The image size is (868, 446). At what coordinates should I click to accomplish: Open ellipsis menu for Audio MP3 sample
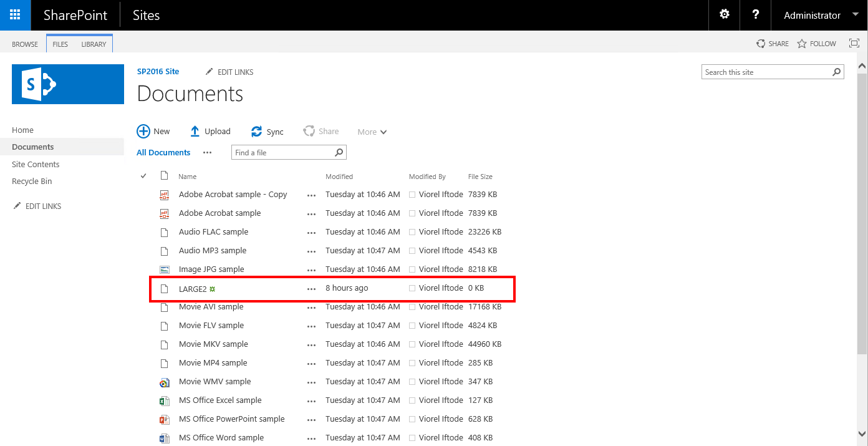[x=312, y=251]
